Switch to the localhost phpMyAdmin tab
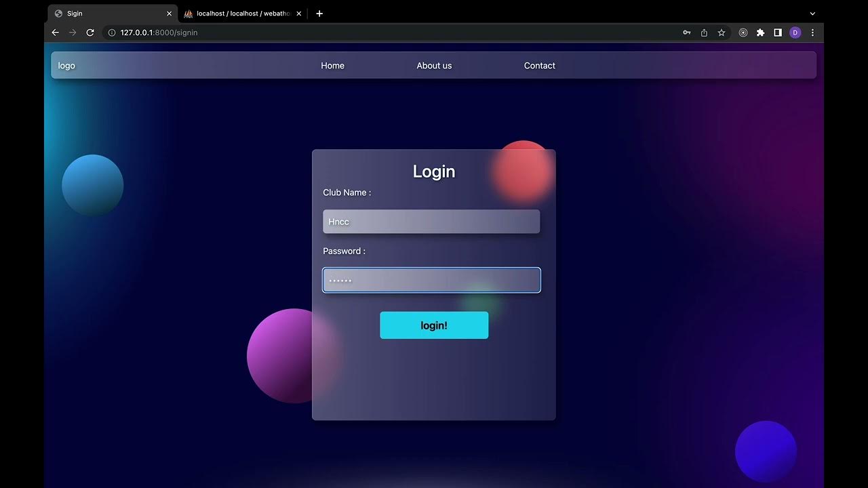 click(243, 14)
